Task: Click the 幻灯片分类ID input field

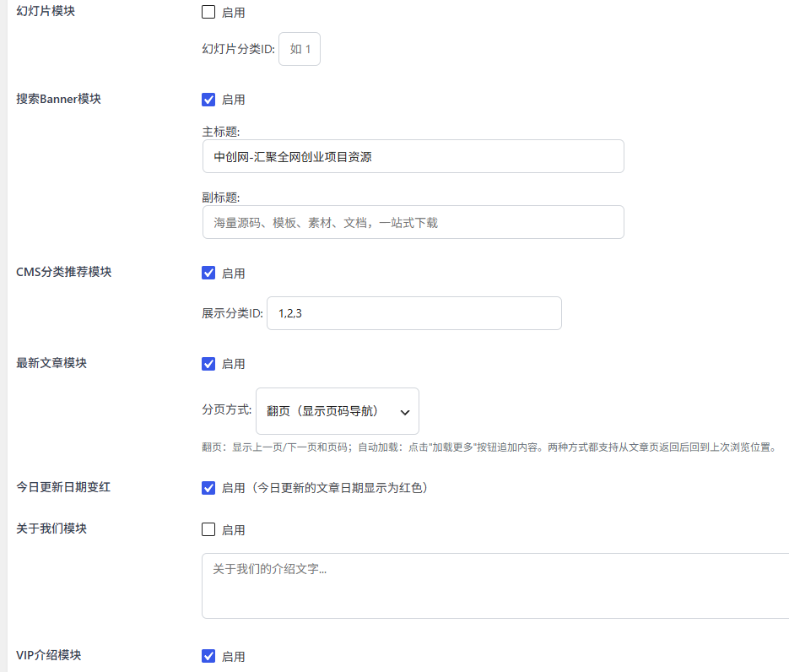Action: coord(300,49)
